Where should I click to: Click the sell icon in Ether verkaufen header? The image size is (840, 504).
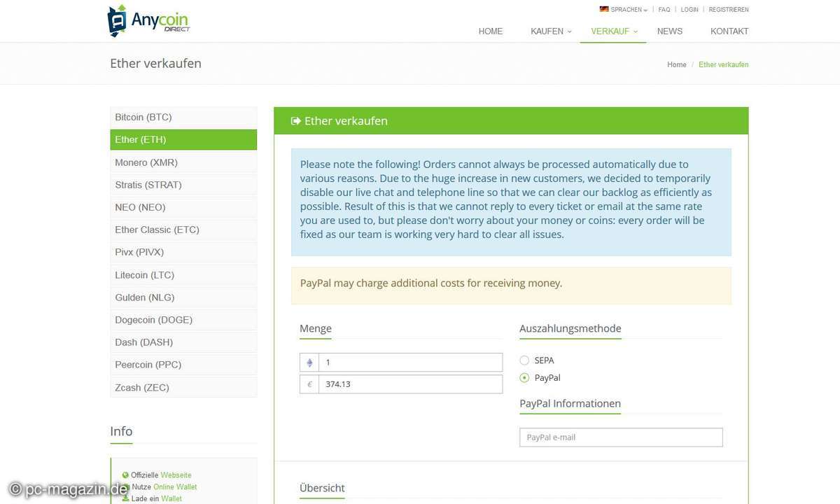(295, 121)
